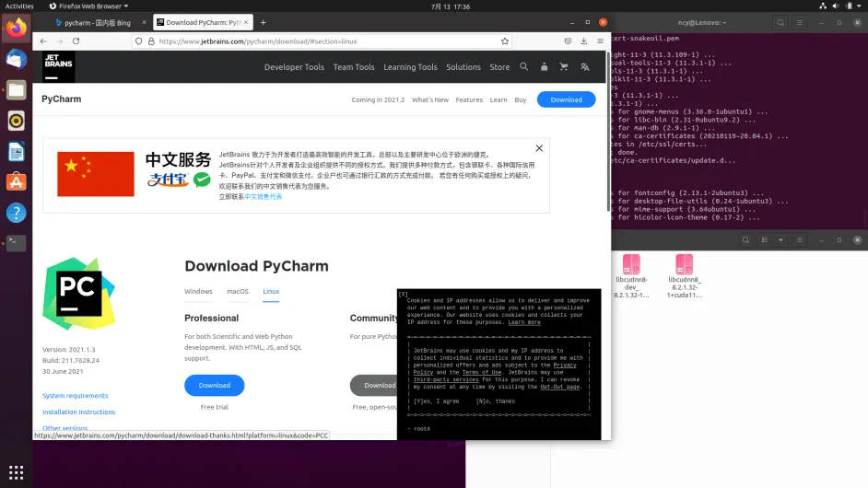
Task: Open the Team Tools menu
Action: click(354, 67)
